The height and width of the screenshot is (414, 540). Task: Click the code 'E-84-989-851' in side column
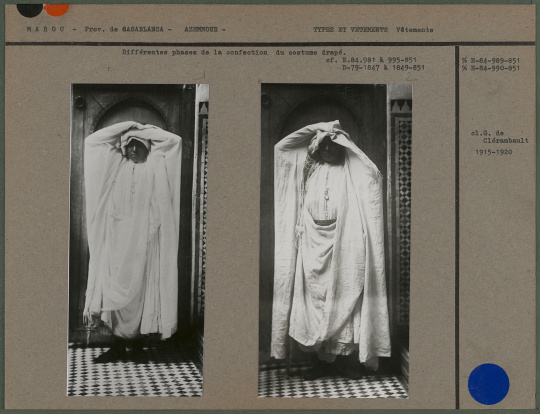click(491, 61)
